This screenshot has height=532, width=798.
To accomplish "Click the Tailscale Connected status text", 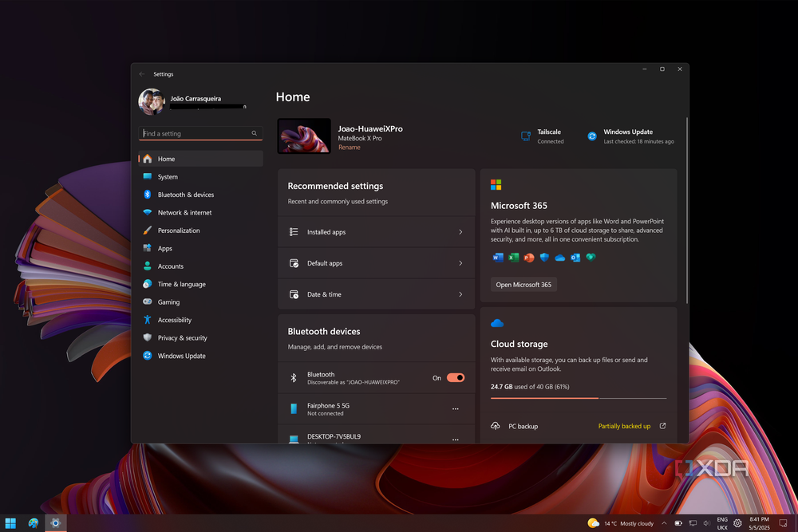I will pos(550,141).
